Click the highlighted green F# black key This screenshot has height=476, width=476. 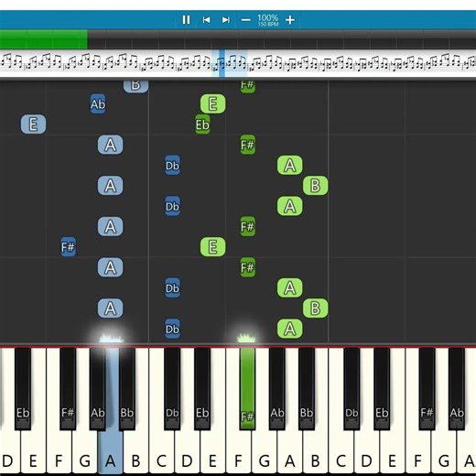coord(247,388)
